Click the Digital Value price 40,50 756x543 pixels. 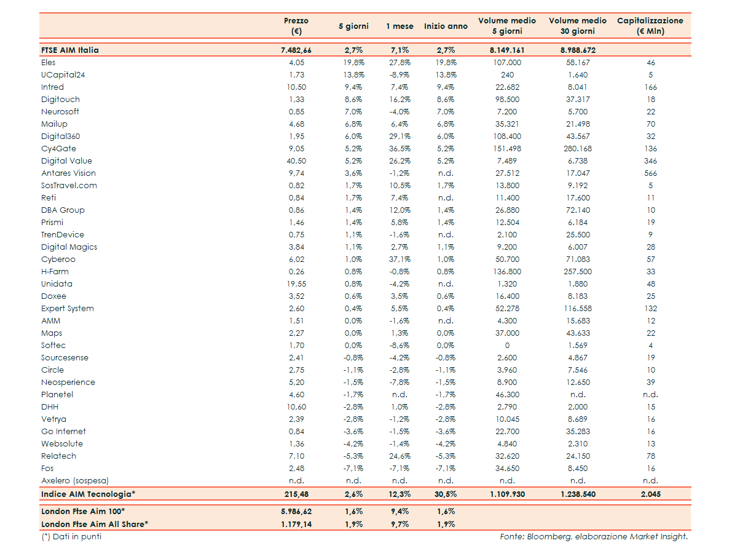296,161
